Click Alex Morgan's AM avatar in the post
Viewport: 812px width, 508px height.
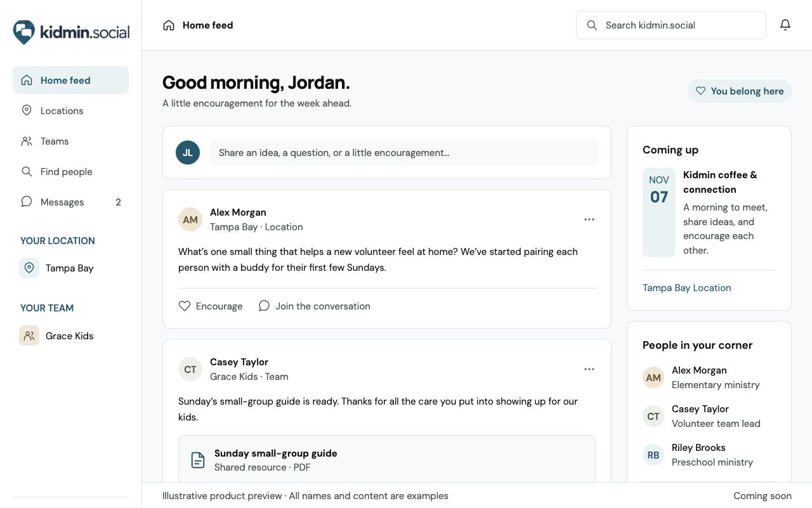pyautogui.click(x=190, y=220)
